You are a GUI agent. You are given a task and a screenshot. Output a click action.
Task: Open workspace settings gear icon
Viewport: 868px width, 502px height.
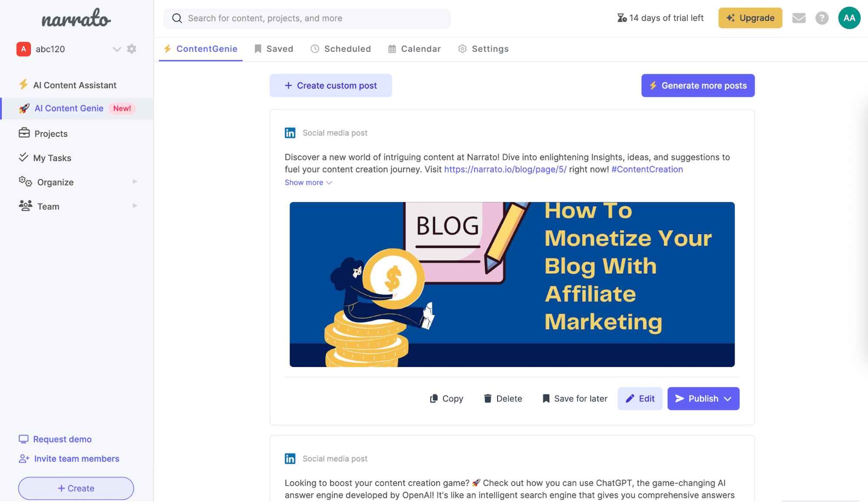tap(132, 49)
